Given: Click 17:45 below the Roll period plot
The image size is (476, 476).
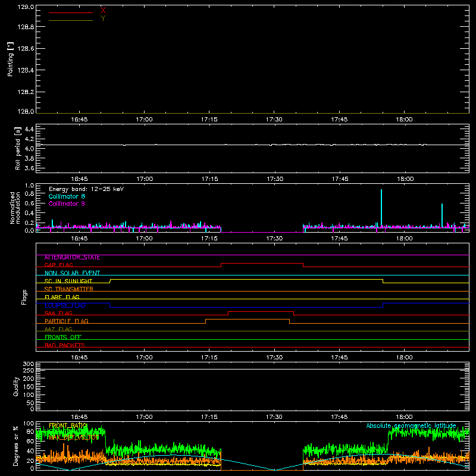Looking at the screenshot, I should coord(340,179).
